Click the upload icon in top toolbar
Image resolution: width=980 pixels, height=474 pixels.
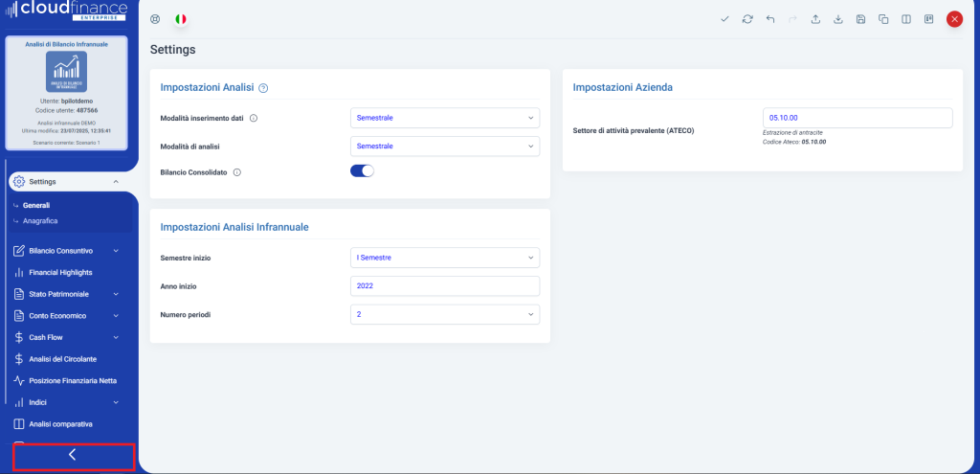coord(815,19)
